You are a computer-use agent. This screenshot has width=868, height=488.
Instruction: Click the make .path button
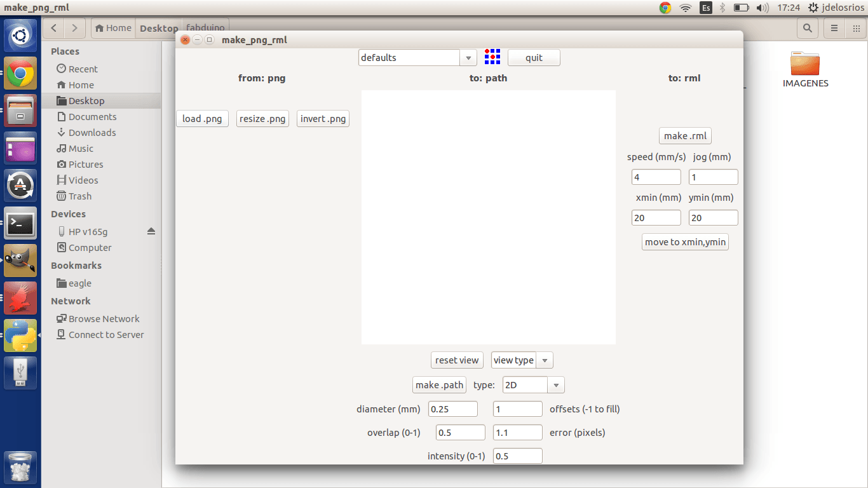click(x=439, y=384)
